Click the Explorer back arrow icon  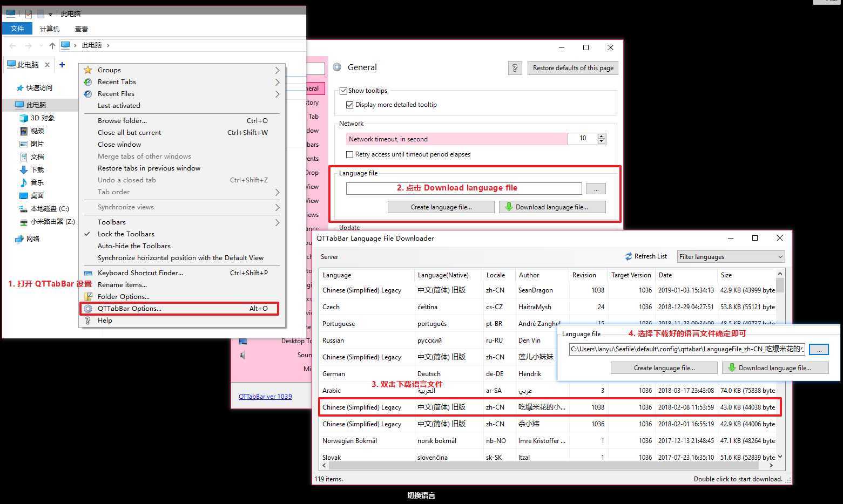click(13, 45)
